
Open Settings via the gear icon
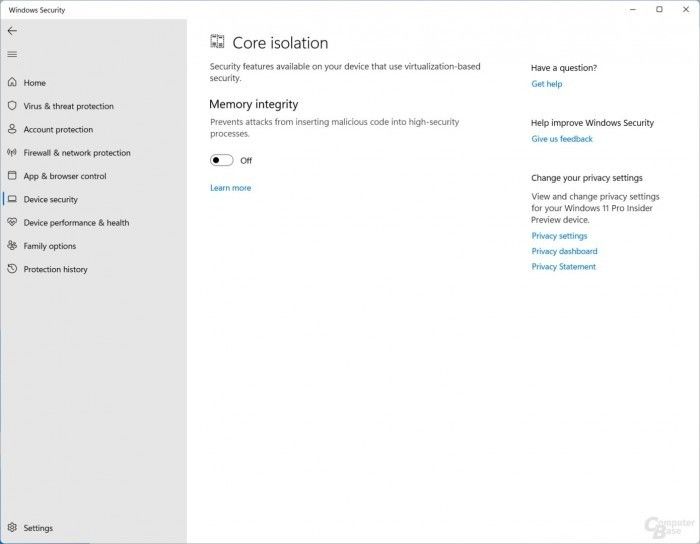[x=12, y=527]
